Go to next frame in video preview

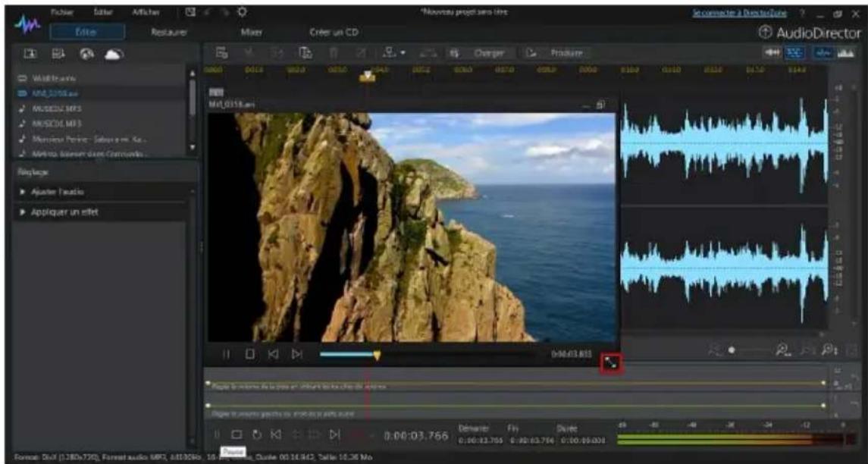[x=297, y=354]
